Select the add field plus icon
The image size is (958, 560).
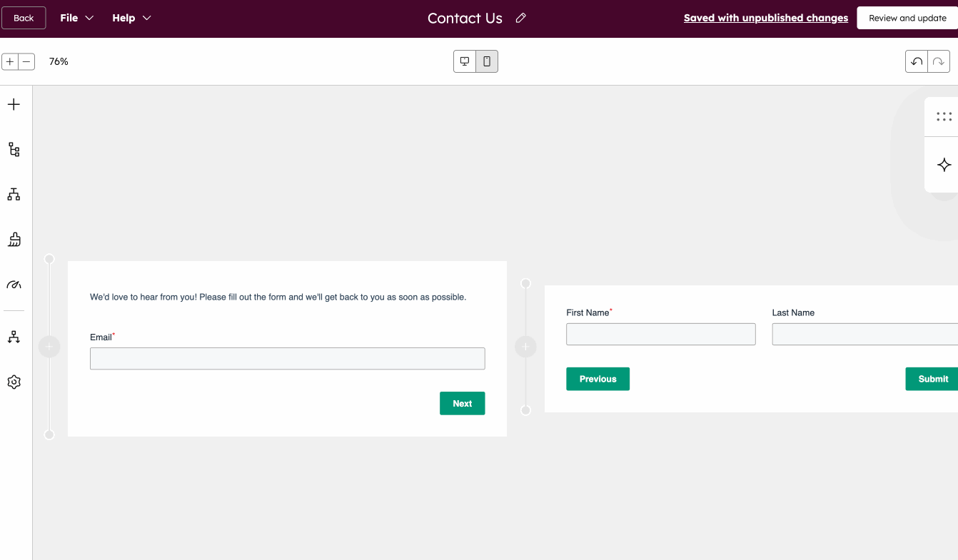(x=14, y=104)
